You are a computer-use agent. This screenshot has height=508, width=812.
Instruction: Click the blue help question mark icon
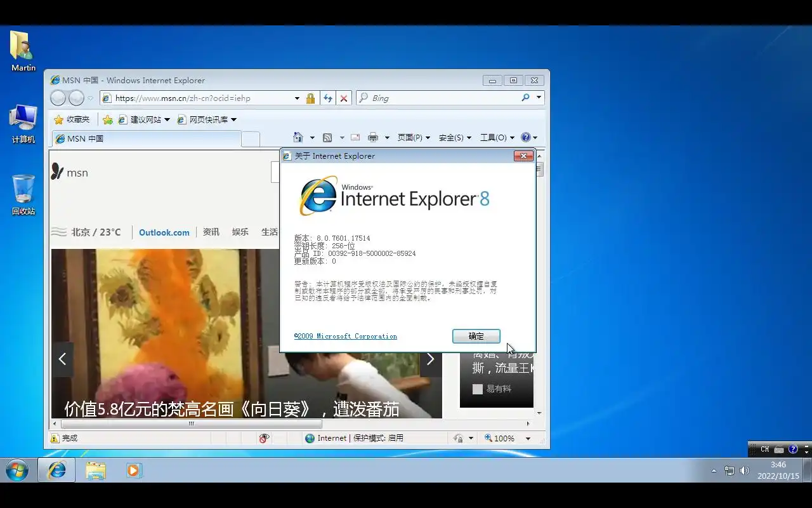click(x=526, y=137)
